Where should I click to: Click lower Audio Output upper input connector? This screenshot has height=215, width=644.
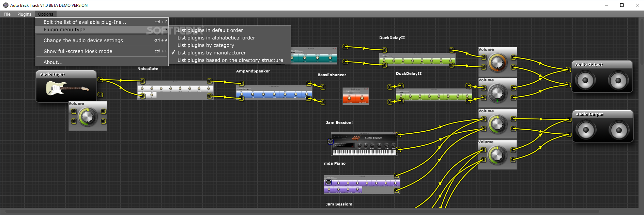point(569,119)
